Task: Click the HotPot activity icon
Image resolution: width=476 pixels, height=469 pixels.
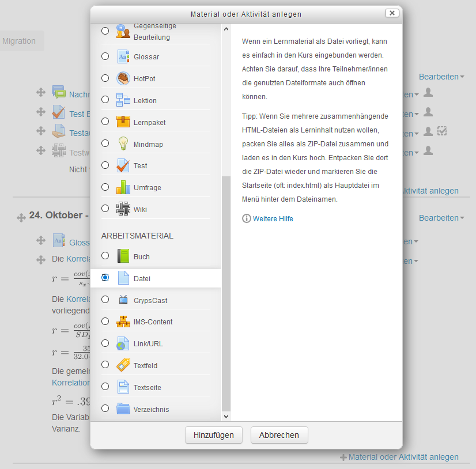Action: pos(123,78)
